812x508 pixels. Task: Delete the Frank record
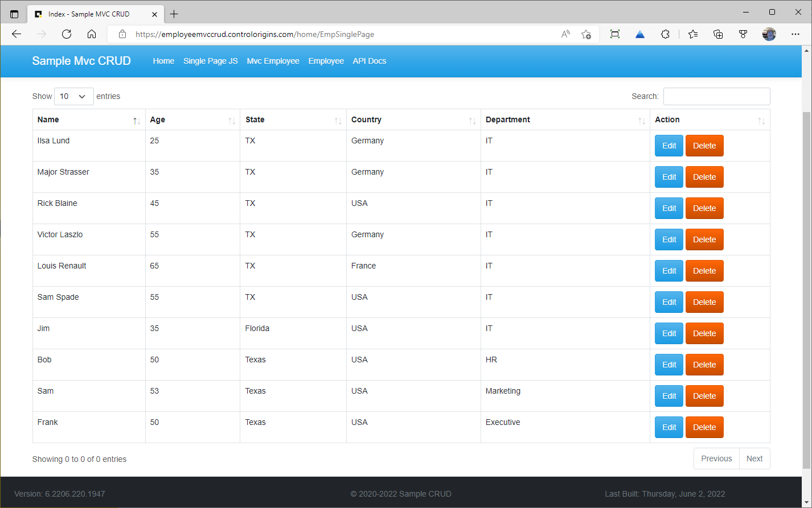click(x=704, y=427)
